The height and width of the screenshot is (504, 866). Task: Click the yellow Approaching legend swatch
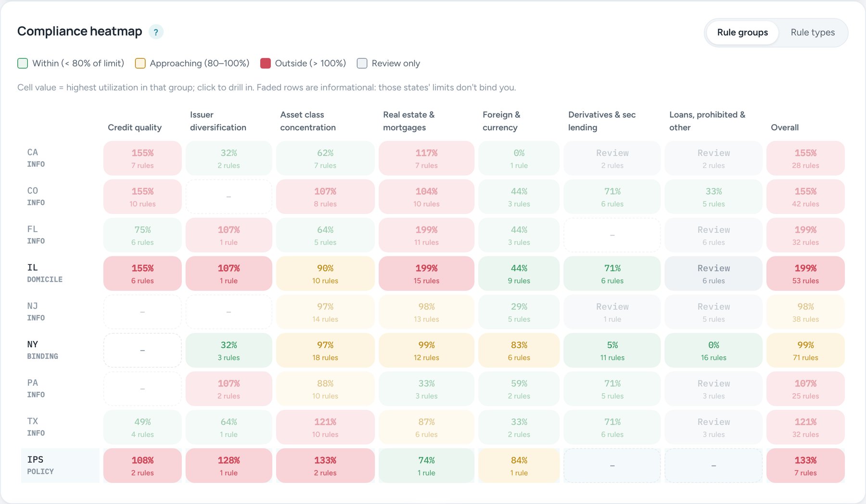140,63
